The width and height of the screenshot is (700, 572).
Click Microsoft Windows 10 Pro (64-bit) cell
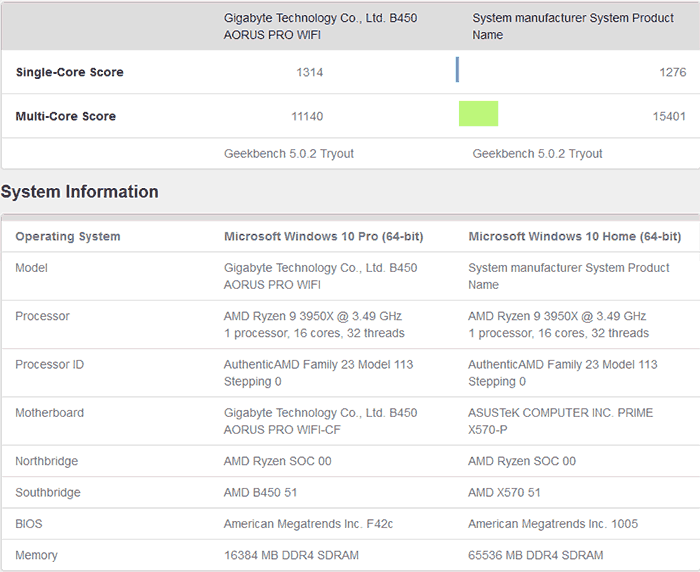point(323,237)
